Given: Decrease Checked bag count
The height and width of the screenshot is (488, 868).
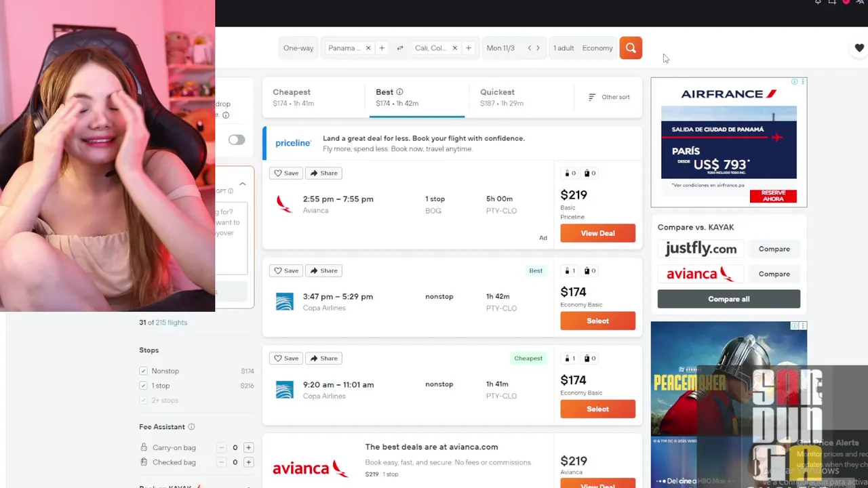Looking at the screenshot, I should [x=221, y=462].
